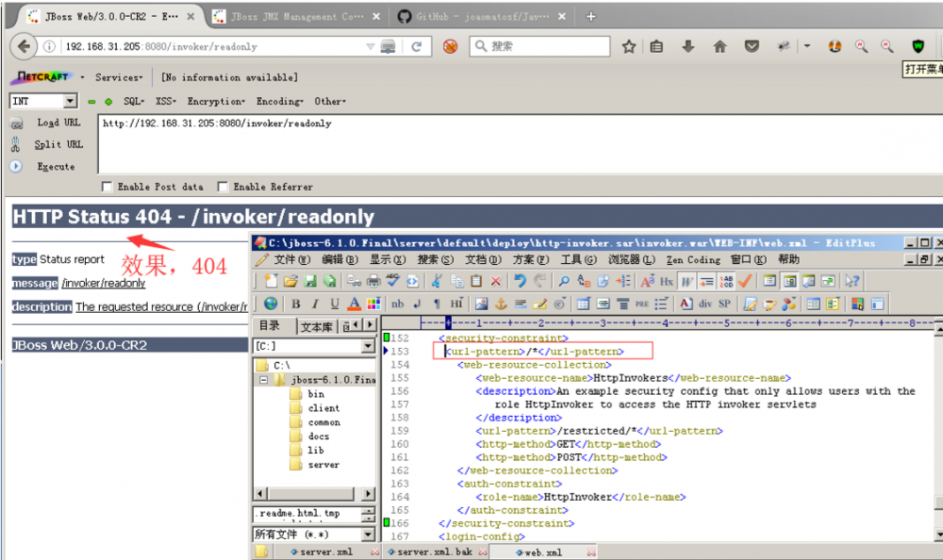
Task: Click the Cut scissors icon in EditPlus
Action: click(437, 281)
